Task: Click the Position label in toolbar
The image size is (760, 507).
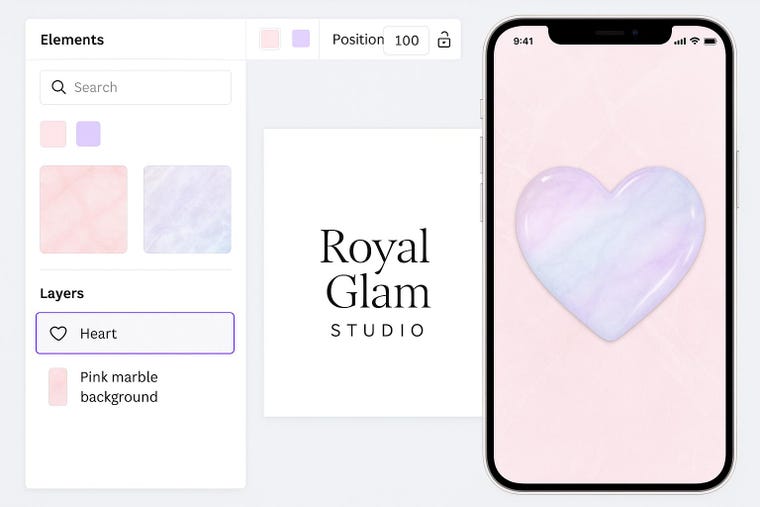Action: (x=358, y=40)
